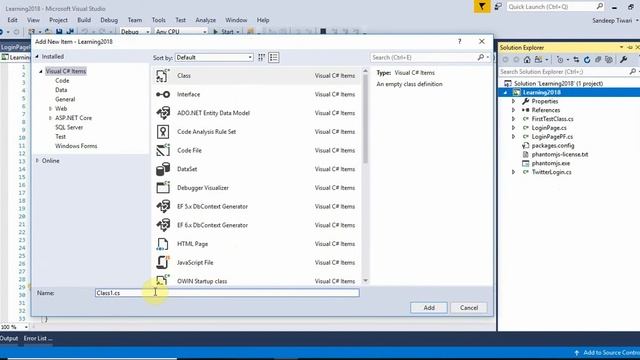Select the Code File template icon
This screenshot has width=640, height=360.
pyautogui.click(x=163, y=150)
